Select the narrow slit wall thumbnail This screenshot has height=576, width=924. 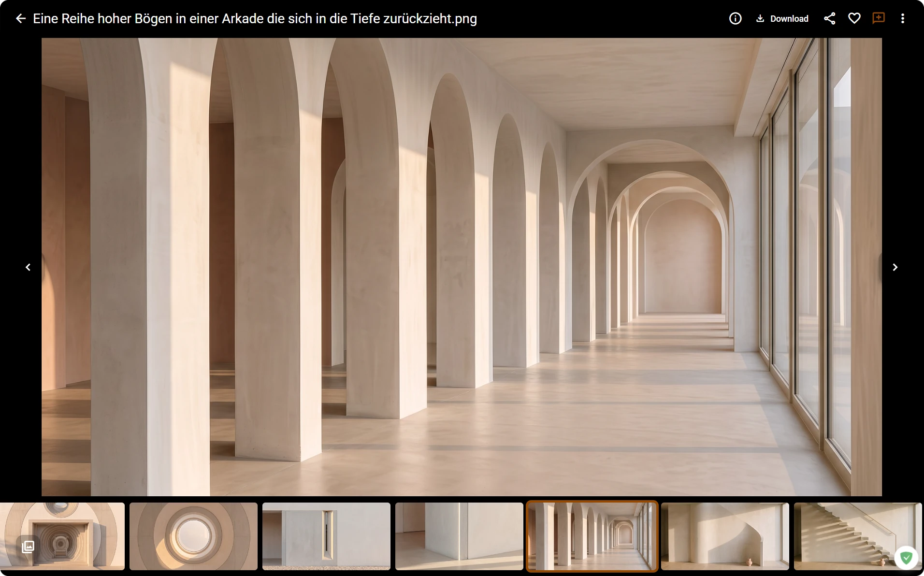[326, 536]
